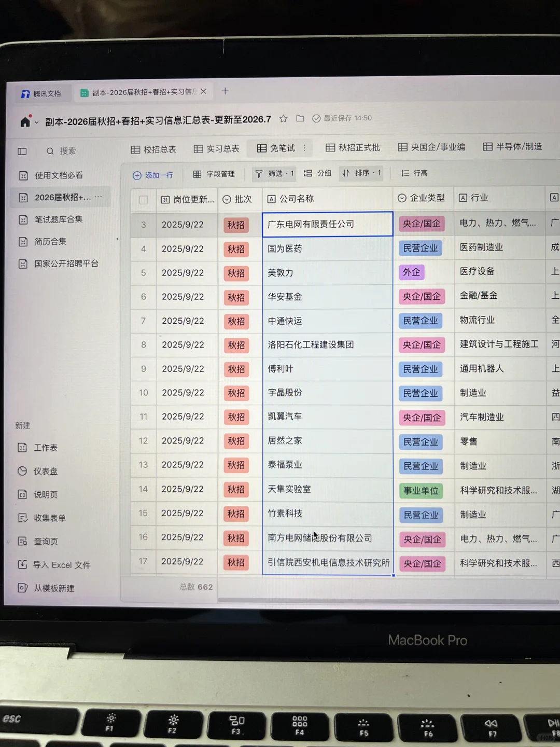Screen dimensions: 560x747
Task: Switch to 央国企/事业编 view tab
Action: point(431,147)
